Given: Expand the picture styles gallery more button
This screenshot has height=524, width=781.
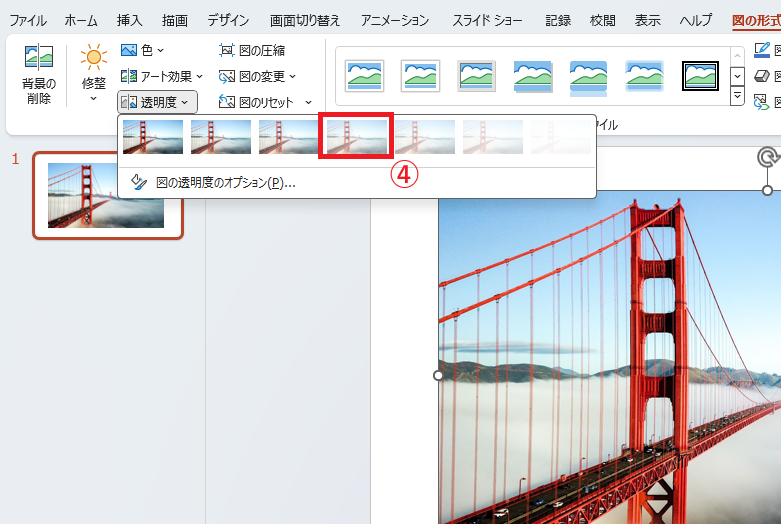Looking at the screenshot, I should click(737, 96).
